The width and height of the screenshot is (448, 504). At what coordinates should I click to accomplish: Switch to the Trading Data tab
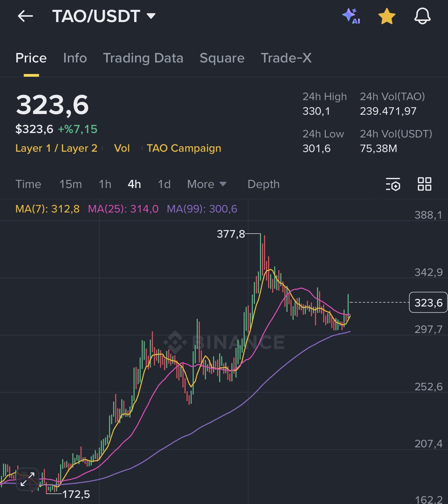tap(143, 58)
